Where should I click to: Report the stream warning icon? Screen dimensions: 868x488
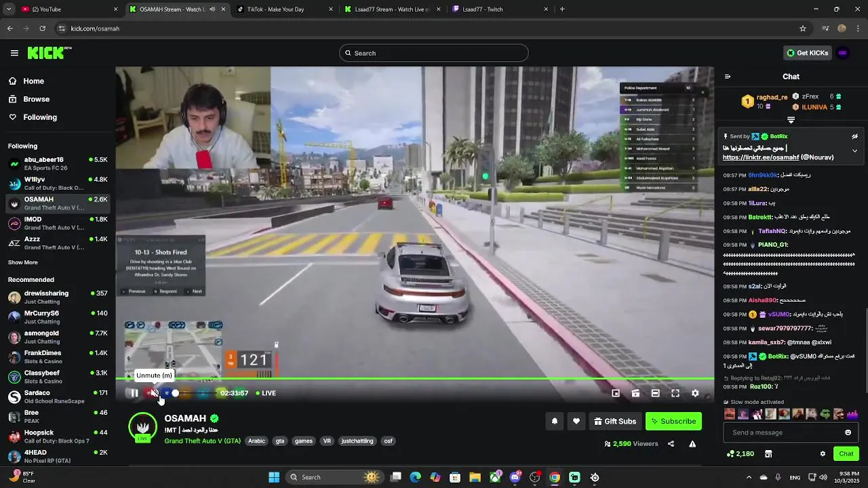(x=692, y=444)
